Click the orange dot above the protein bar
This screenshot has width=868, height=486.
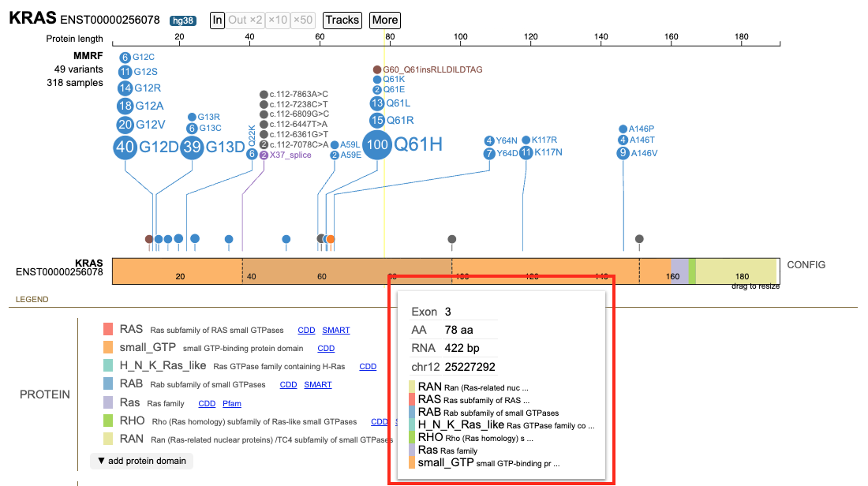pos(331,239)
